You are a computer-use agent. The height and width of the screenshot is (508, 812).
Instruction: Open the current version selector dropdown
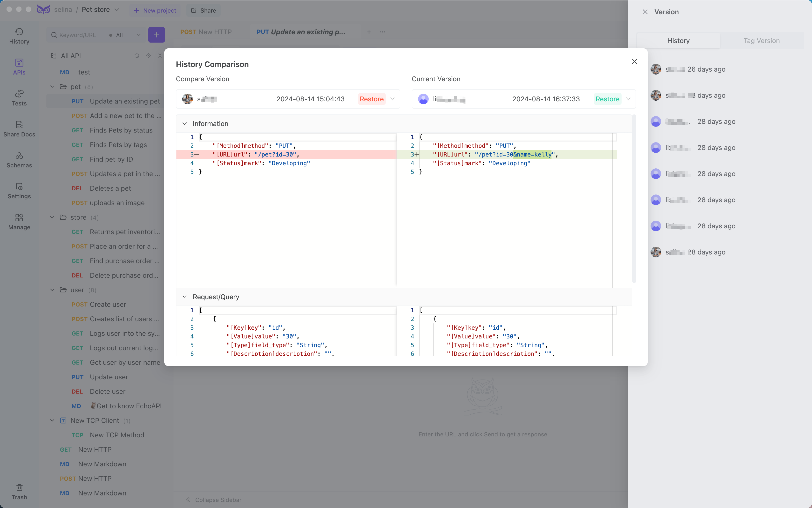pyautogui.click(x=628, y=99)
